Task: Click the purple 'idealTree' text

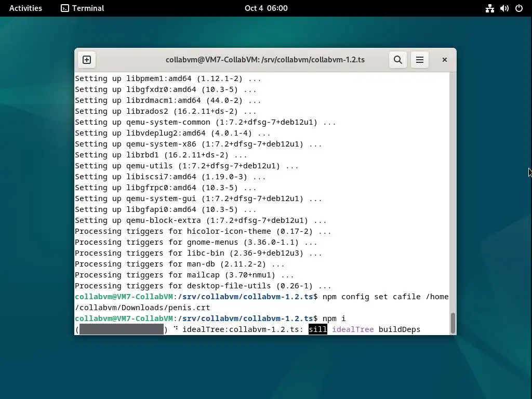Action: coord(353,329)
